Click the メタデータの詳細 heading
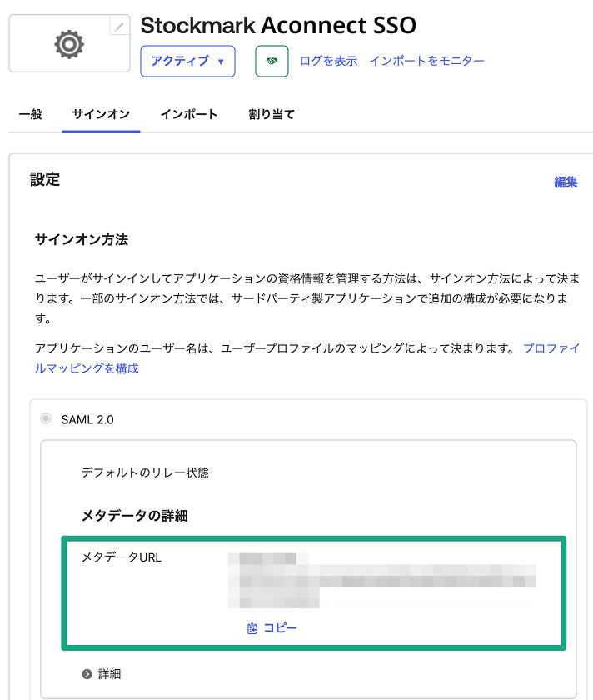593x700 pixels. 134,516
